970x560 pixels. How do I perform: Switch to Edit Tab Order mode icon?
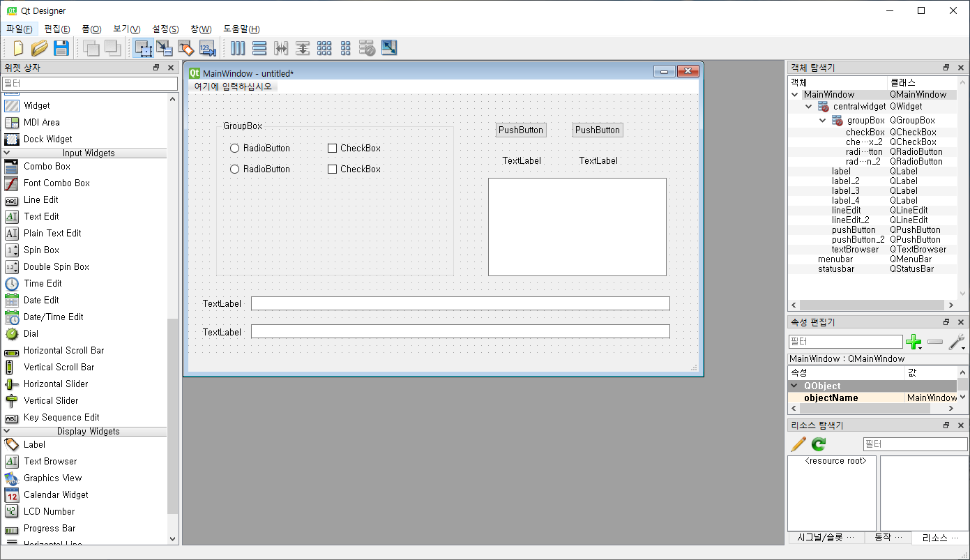click(208, 48)
